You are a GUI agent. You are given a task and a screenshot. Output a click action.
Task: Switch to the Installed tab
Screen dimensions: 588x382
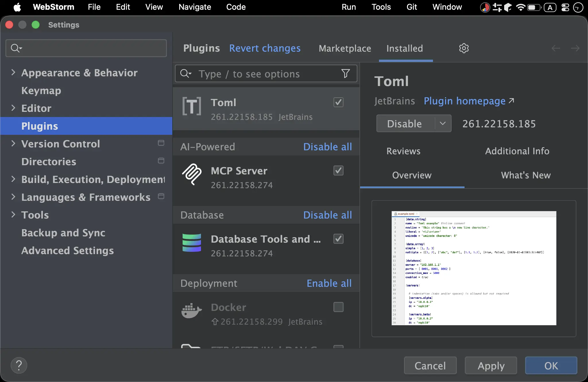click(x=405, y=48)
